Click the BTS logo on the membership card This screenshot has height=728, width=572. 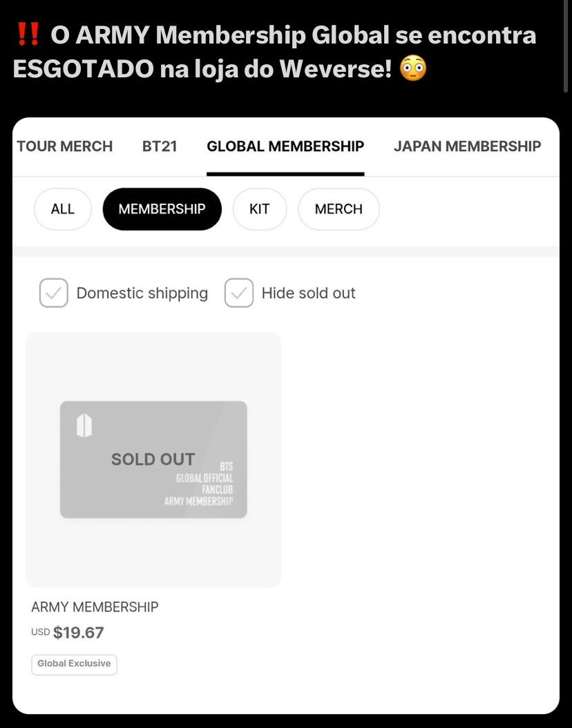point(84,426)
